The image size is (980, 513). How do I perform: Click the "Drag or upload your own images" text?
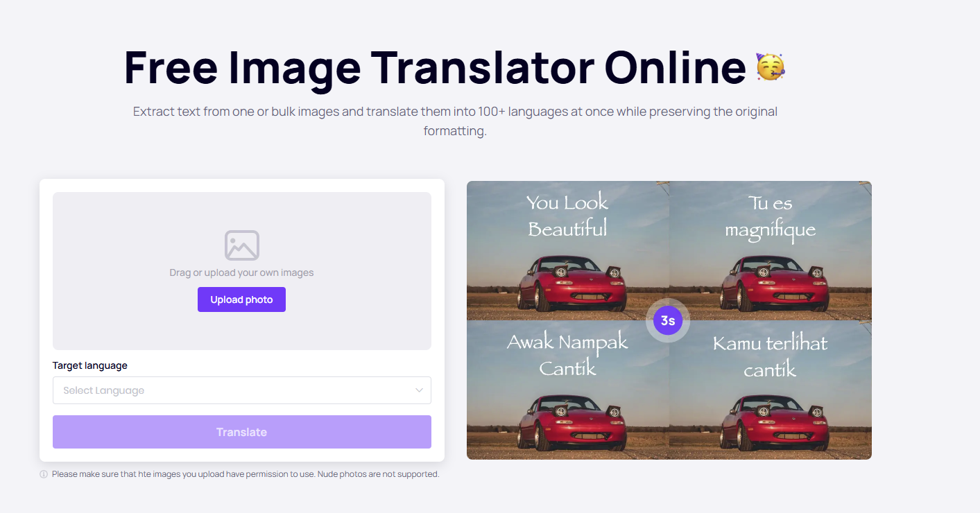241,272
